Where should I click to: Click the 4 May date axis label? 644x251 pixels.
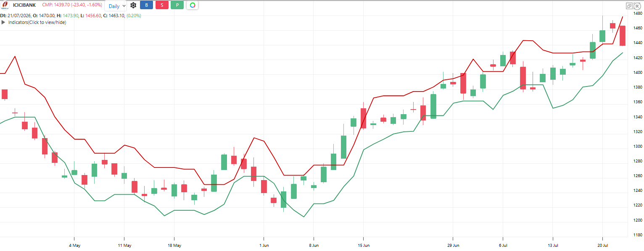tap(74, 245)
